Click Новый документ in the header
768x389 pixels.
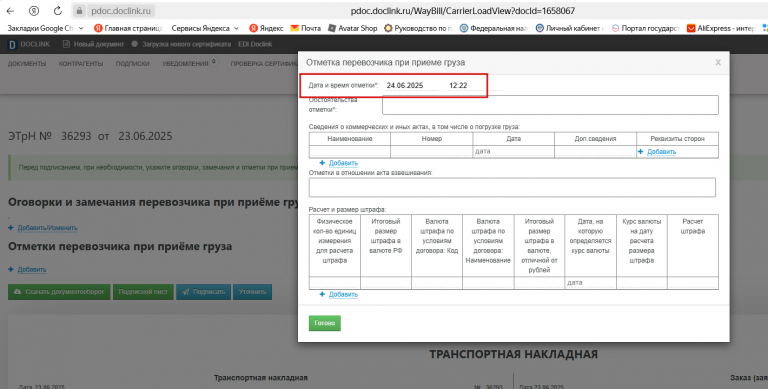point(94,44)
